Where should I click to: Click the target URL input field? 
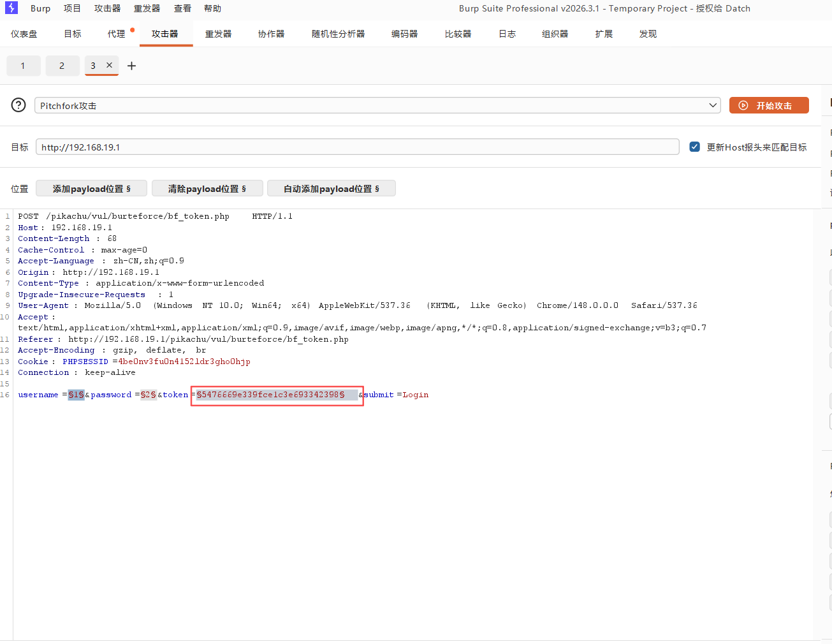coord(357,147)
